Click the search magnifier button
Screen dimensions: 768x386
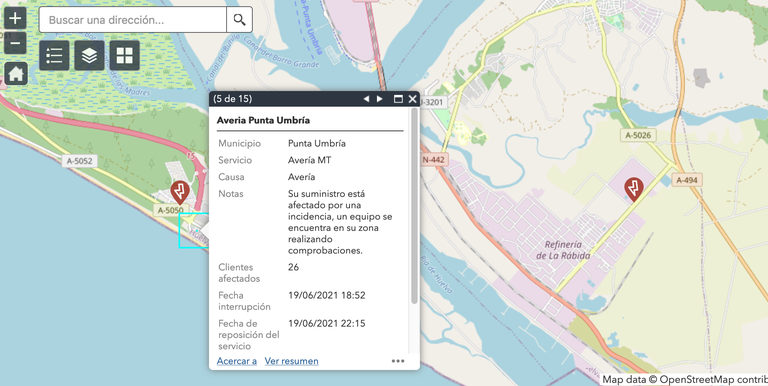240,20
